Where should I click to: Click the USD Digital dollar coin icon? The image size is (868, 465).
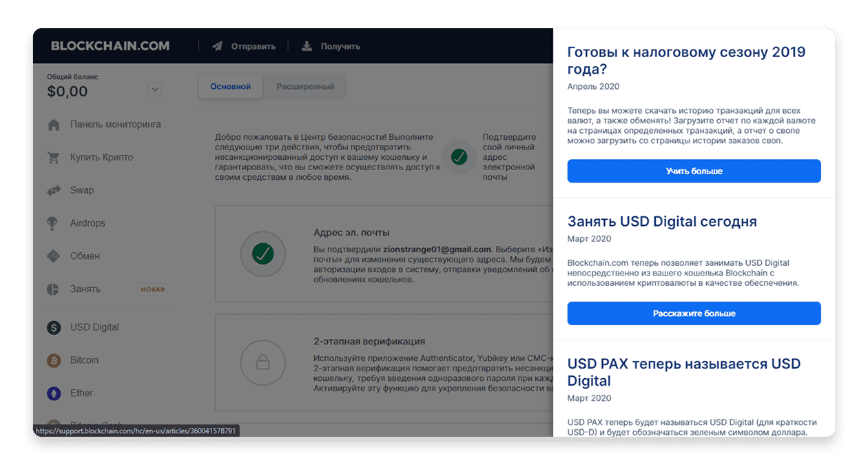tap(54, 328)
